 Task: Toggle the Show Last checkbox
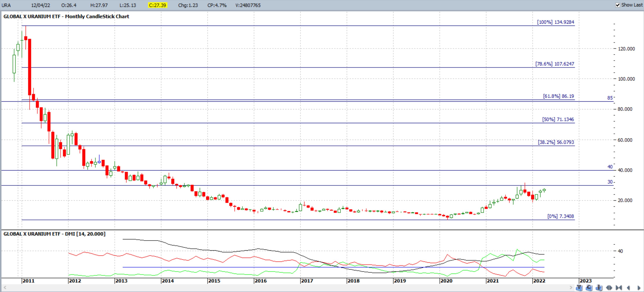click(x=618, y=5)
